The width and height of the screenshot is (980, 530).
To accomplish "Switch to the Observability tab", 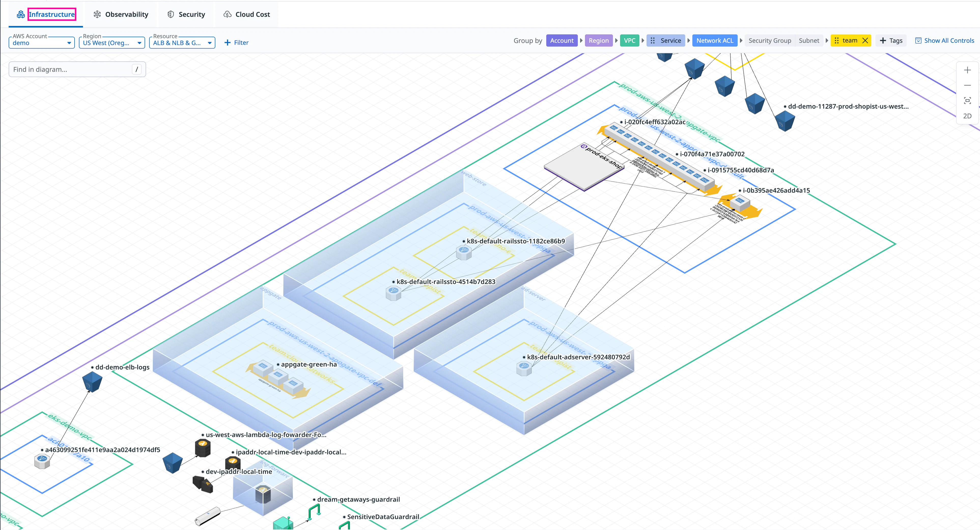I will [x=121, y=15].
